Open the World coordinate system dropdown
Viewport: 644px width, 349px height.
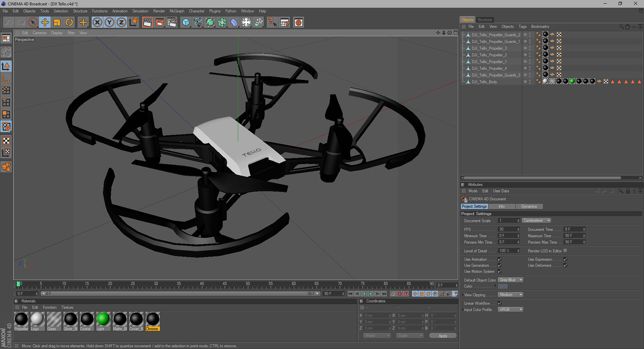377,336
